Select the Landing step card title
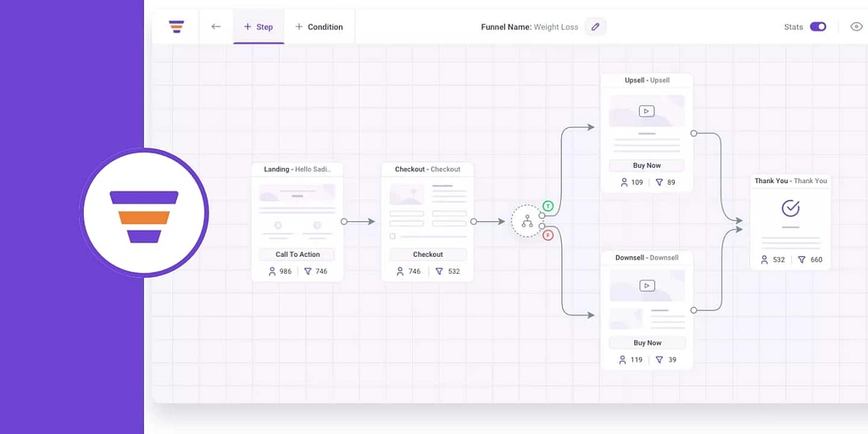Screen dimensions: 868x434 point(298,170)
